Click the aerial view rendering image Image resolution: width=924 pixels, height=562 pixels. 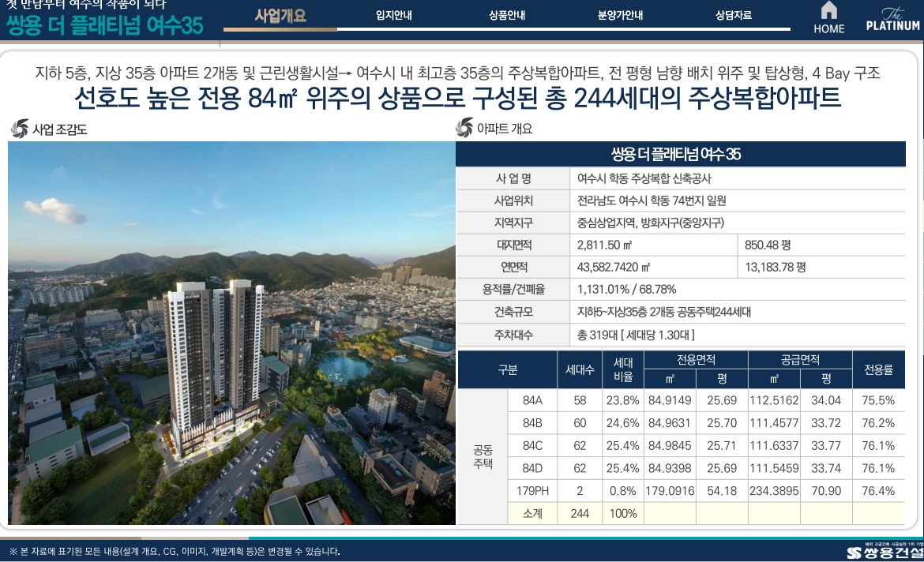231,333
